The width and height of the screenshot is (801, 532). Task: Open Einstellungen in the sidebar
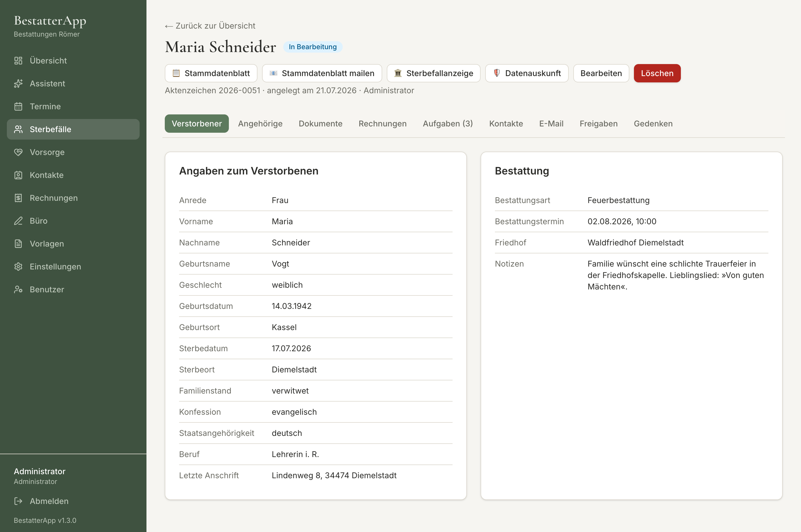coord(73,267)
